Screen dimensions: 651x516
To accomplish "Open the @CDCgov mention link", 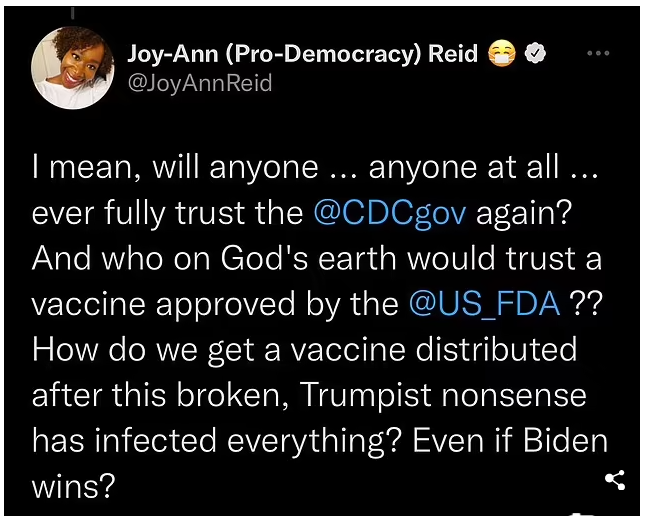I will pyautogui.click(x=390, y=213).
